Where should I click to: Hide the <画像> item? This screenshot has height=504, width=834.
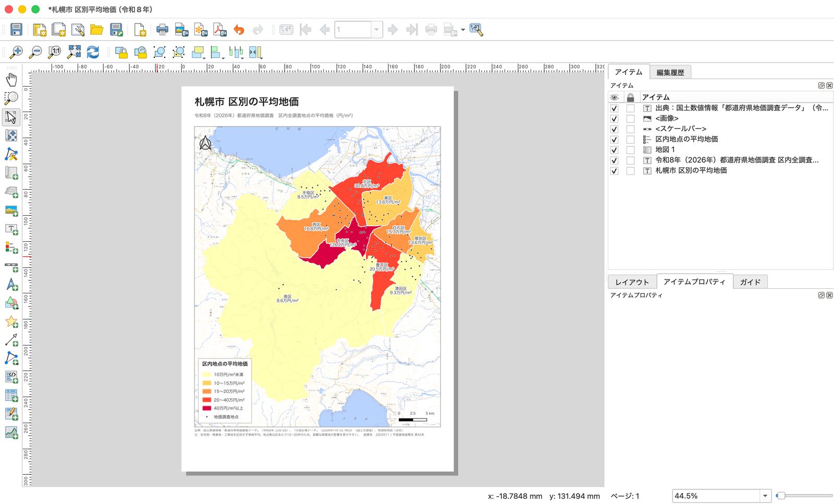[x=614, y=119]
